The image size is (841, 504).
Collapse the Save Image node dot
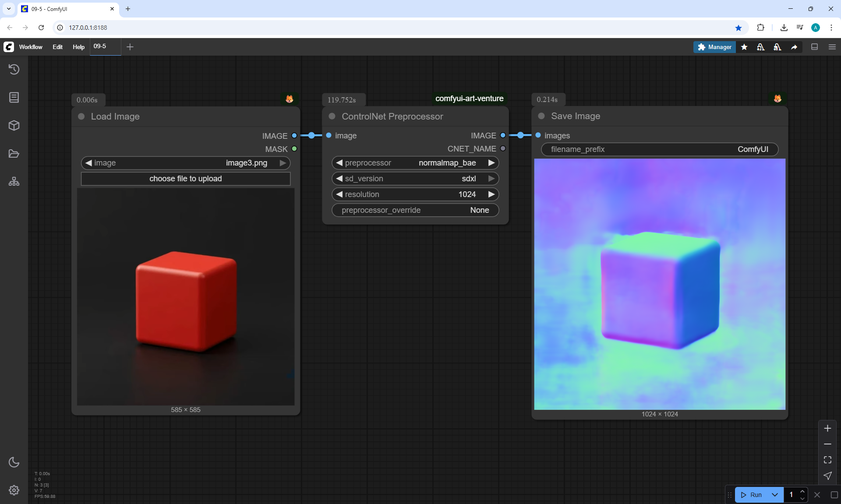(x=541, y=116)
